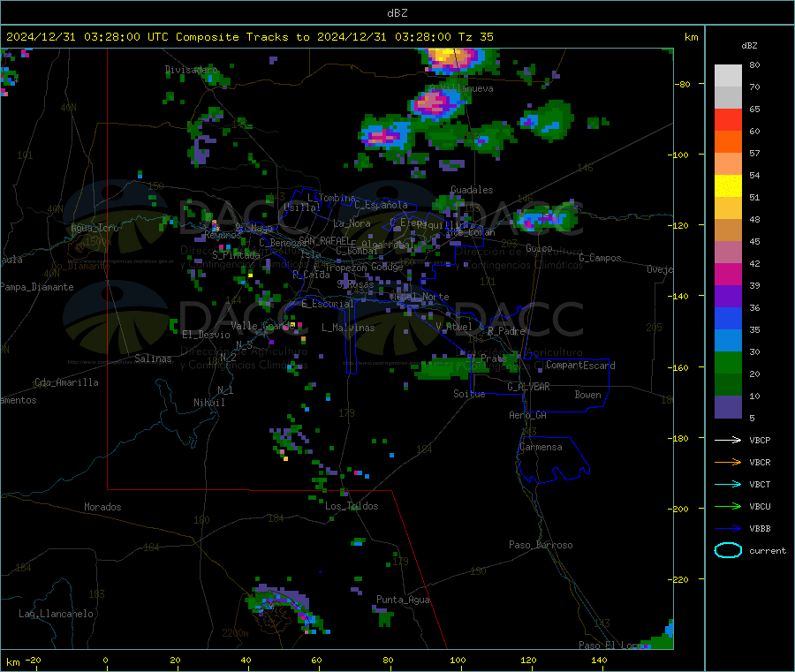
Task: Click the Salinas place label
Action: click(153, 359)
